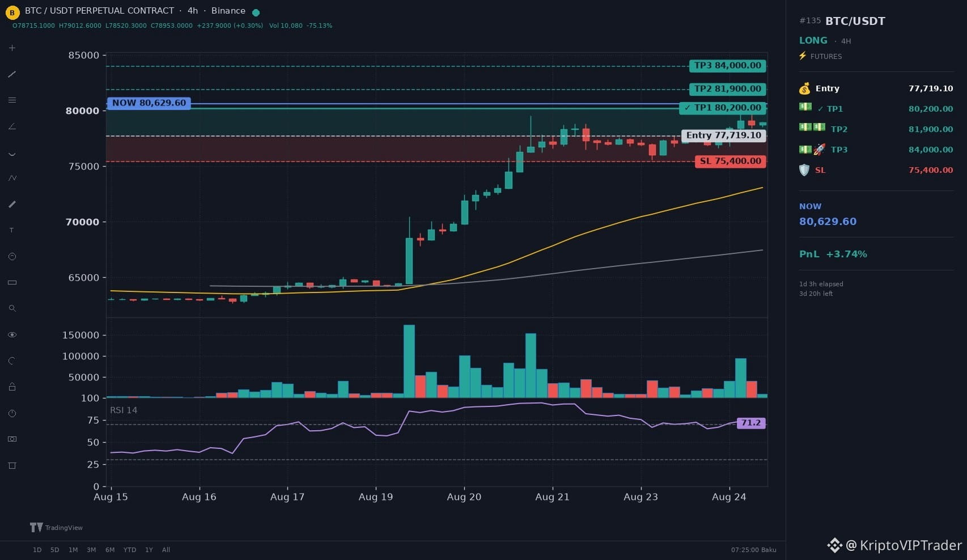The width and height of the screenshot is (967, 560).
Task: Click the 07:25:00 Baku timezone clock
Action: 753,550
